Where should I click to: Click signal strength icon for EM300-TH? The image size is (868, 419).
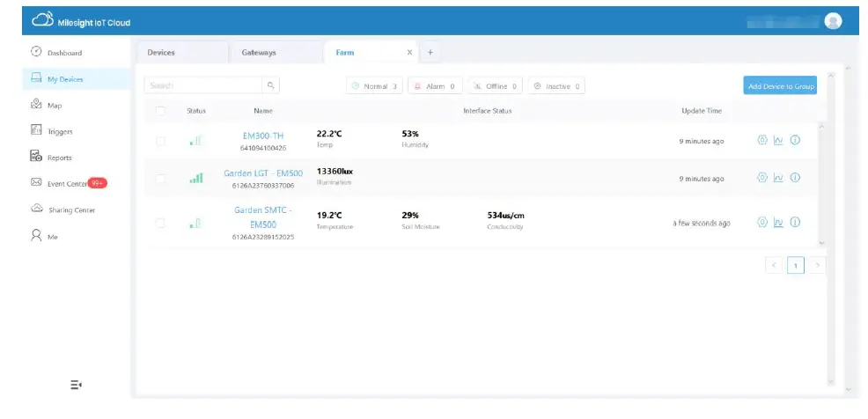click(x=195, y=141)
